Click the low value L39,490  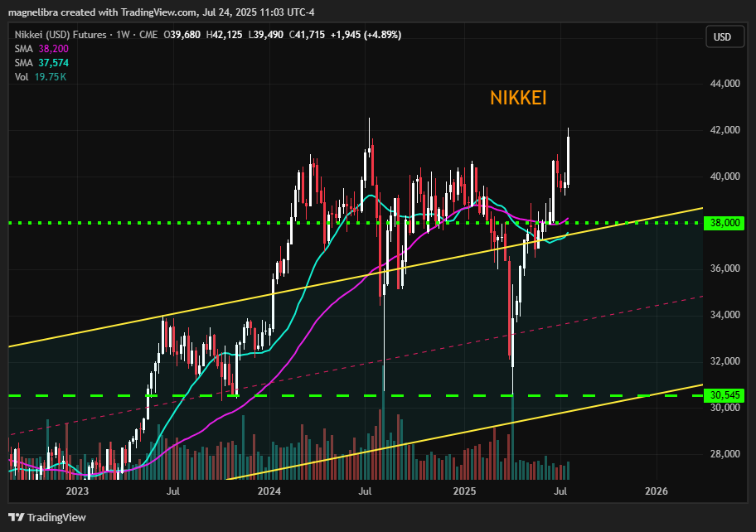point(265,35)
